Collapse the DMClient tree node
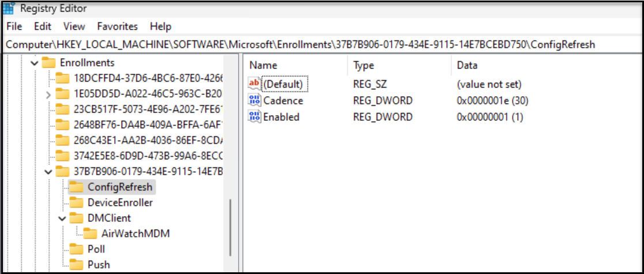644x274 pixels. [63, 218]
